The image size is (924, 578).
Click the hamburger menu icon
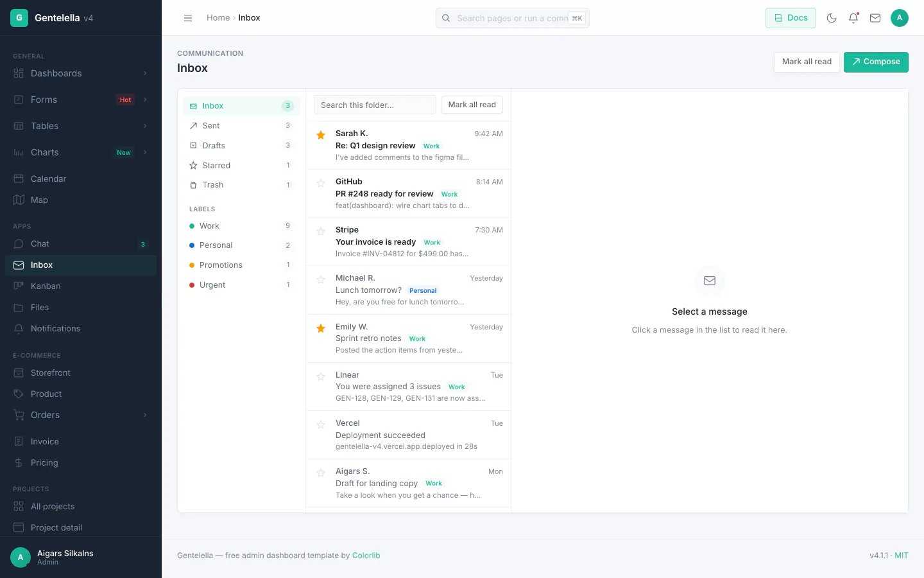(x=188, y=18)
